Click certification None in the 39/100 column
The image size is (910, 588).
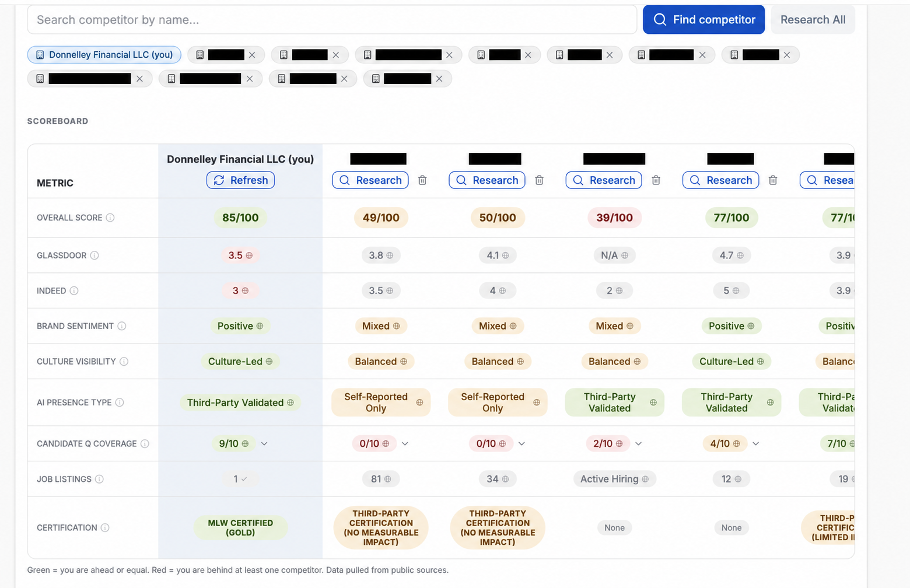[x=614, y=528]
